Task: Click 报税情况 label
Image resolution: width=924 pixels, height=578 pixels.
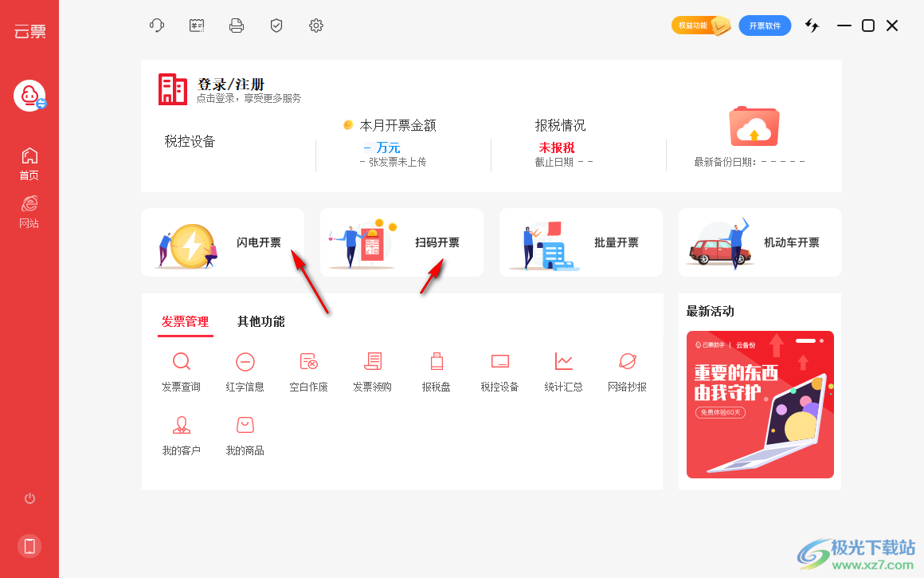Action: (561, 126)
